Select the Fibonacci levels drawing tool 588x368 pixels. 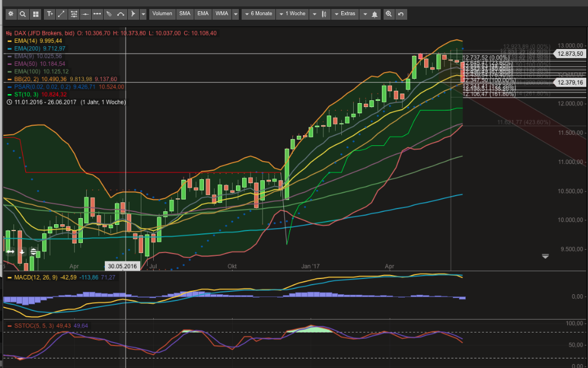pos(74,14)
